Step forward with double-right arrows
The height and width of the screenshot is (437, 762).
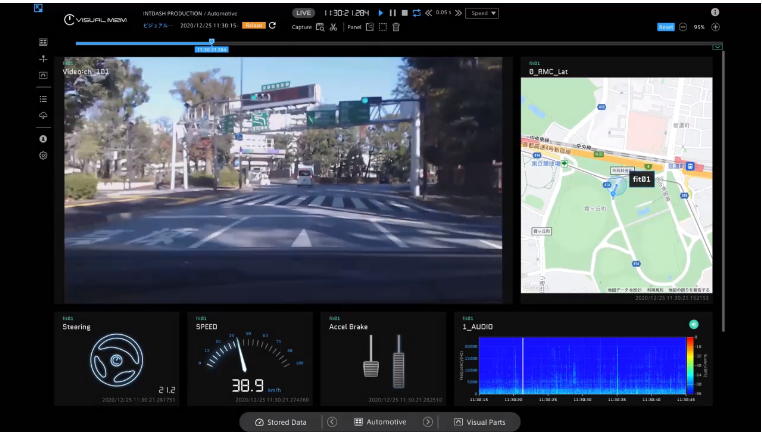pos(458,13)
